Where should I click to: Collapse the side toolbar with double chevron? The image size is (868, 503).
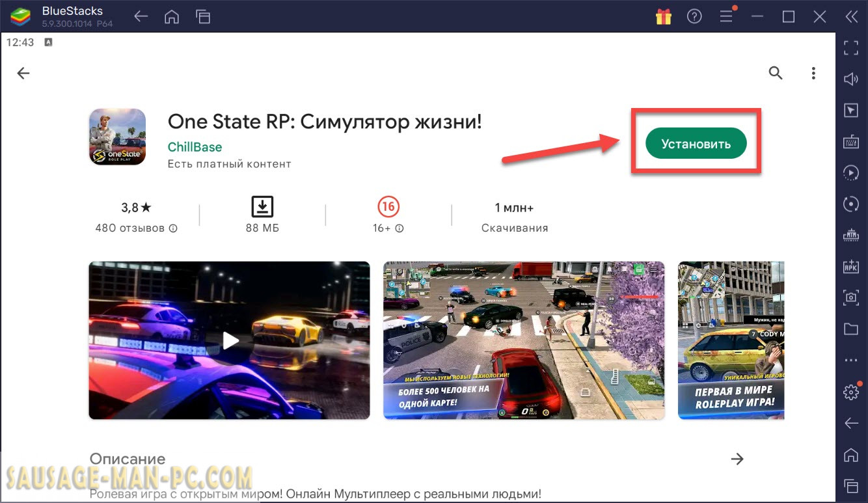tap(851, 18)
